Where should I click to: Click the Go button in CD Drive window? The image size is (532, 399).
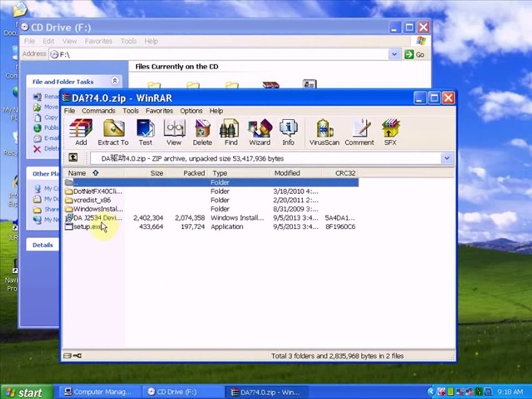[415, 54]
